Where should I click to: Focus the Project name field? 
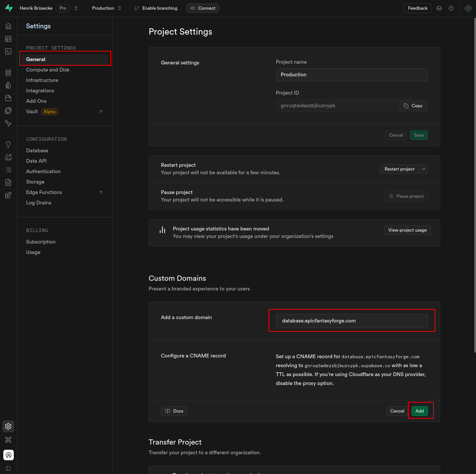tap(352, 74)
